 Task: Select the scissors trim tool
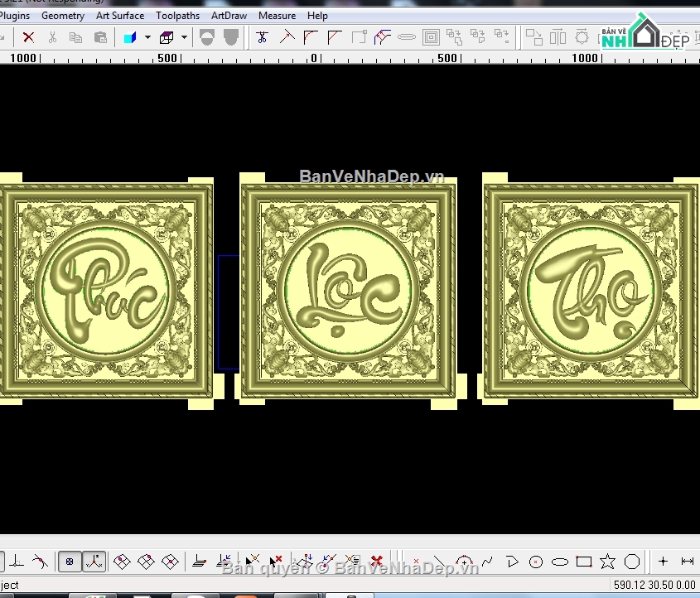click(x=262, y=37)
